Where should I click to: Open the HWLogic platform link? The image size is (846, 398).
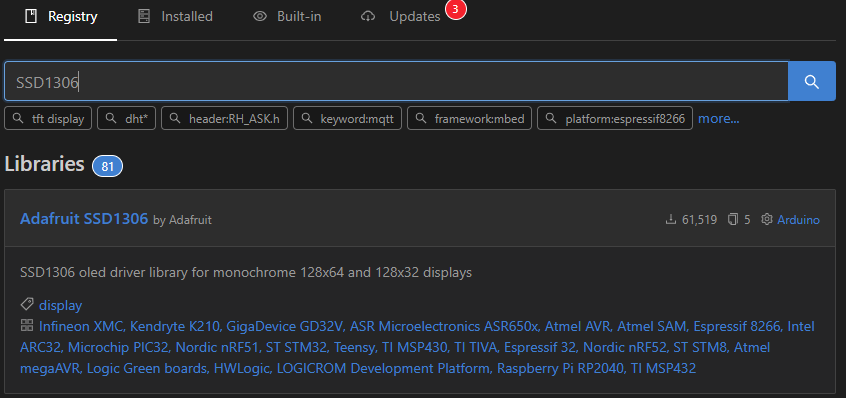click(x=242, y=369)
